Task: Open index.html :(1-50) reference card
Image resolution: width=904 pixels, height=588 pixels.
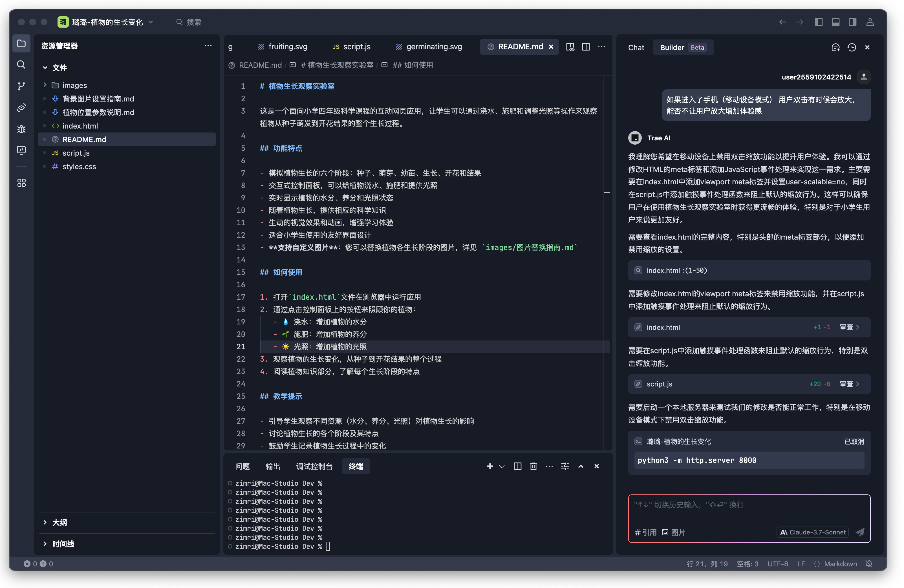Action: coord(749,270)
